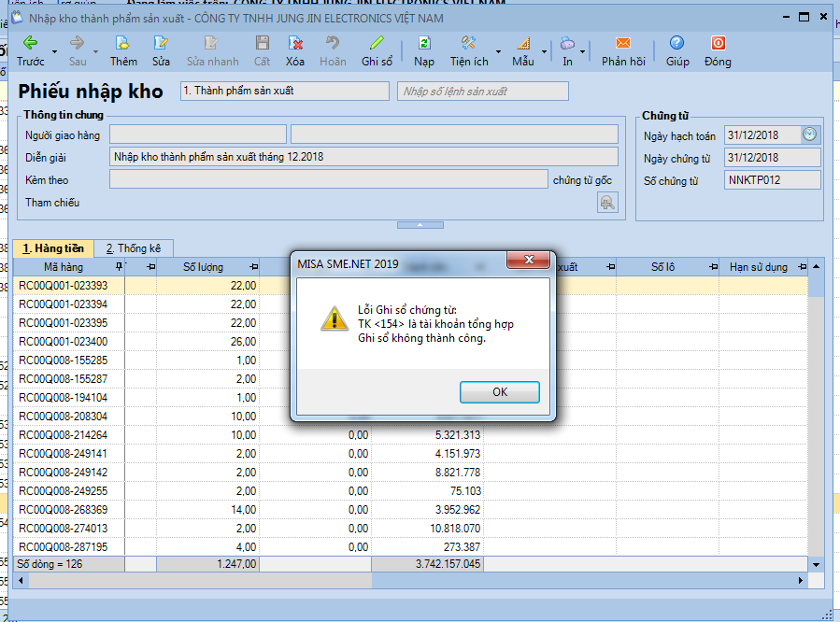Click the Số chứng từ field NNKTP012
This screenshot has width=840, height=622.
pyautogui.click(x=772, y=180)
